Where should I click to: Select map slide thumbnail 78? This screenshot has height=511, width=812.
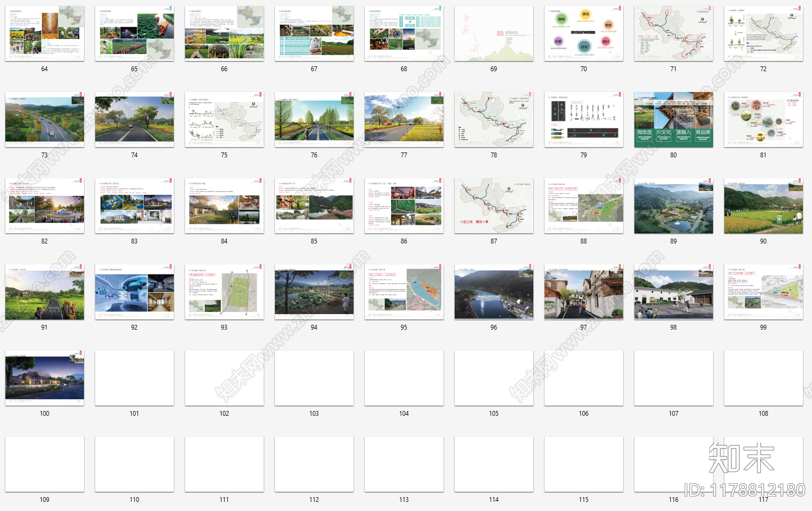[494, 119]
